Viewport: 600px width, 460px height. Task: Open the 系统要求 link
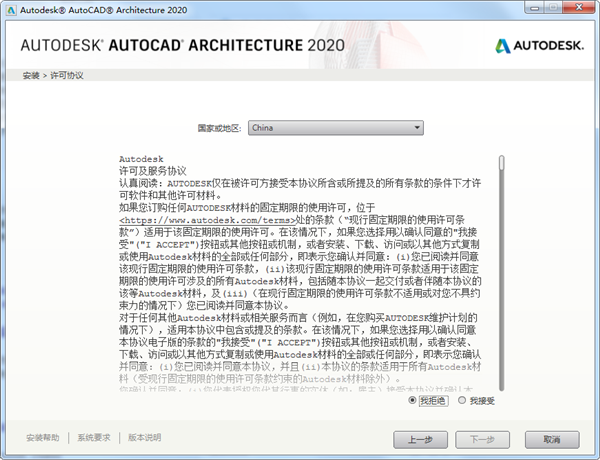94,438
